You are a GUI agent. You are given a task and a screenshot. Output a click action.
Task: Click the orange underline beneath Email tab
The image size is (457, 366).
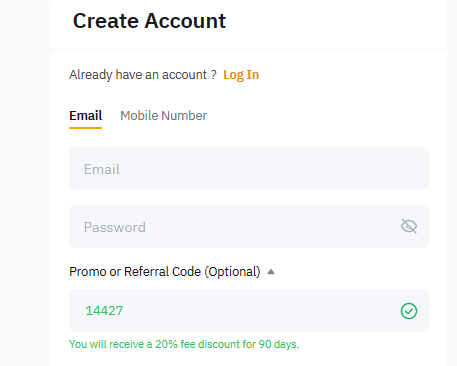85,128
